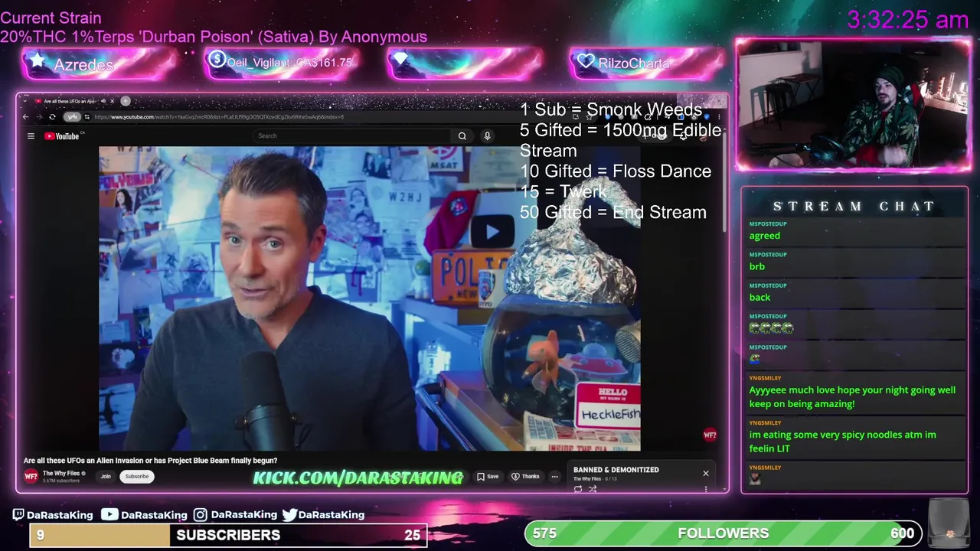Bookmark the page with the star icon
This screenshot has width=980, height=551.
point(589,117)
